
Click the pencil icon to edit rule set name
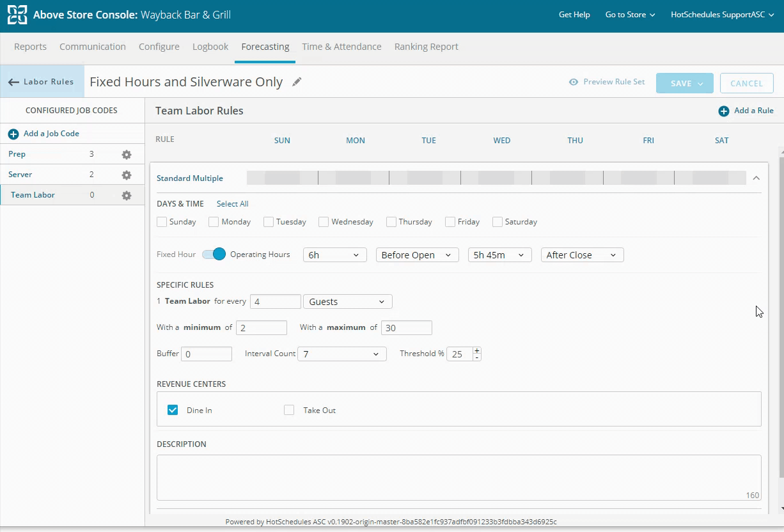pos(297,82)
